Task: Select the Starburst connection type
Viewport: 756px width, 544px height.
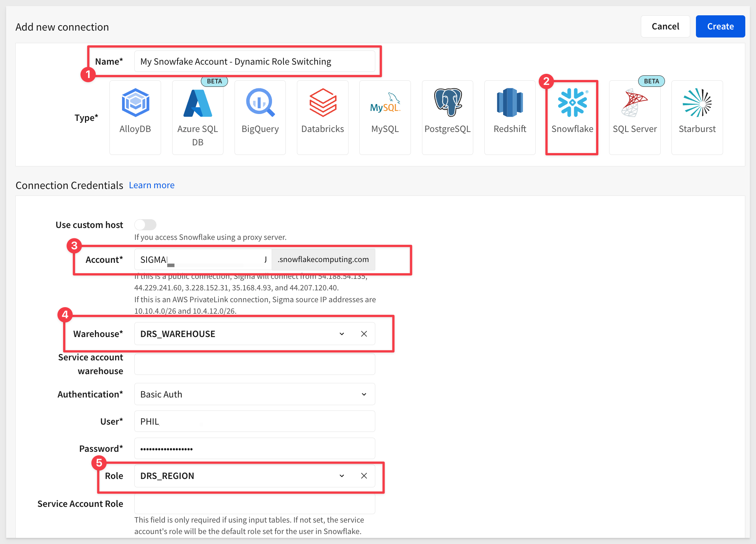Action: 697,117
